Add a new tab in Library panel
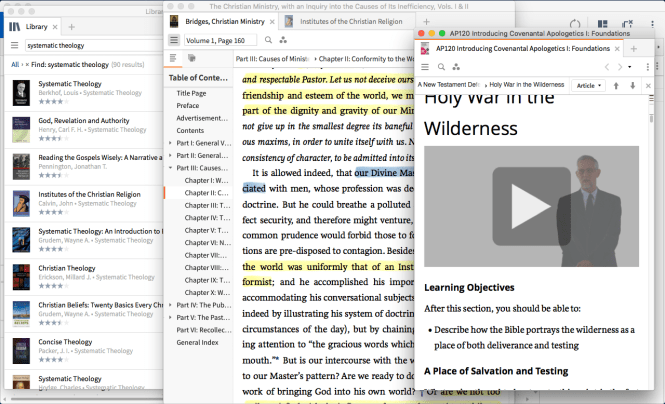Screen dimensions: 665x404 click(71, 25)
